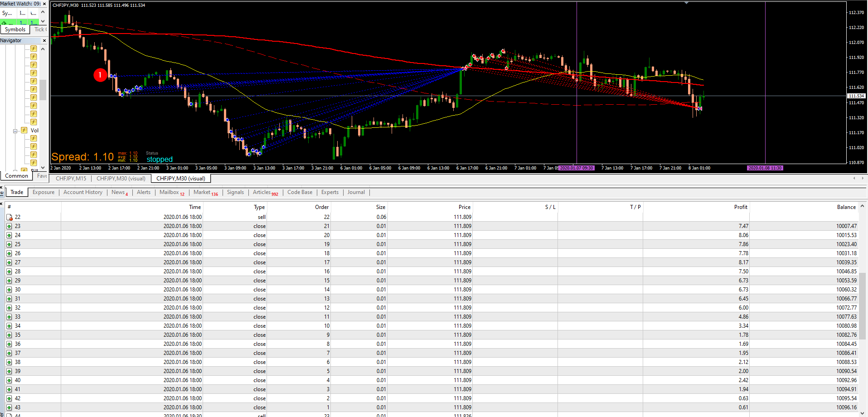Sort by the Profit column header
This screenshot has width=868, height=417.
point(696,207)
